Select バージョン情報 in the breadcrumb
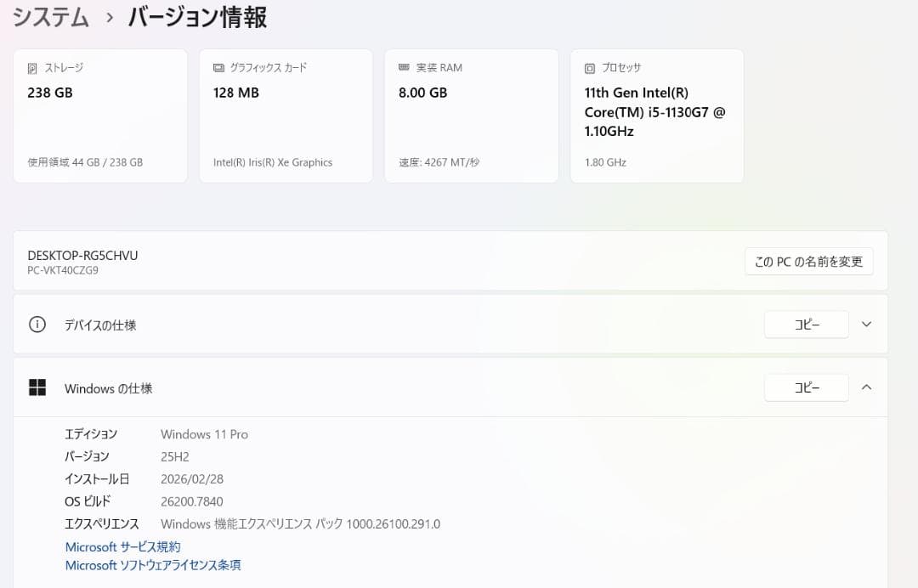 click(196, 16)
